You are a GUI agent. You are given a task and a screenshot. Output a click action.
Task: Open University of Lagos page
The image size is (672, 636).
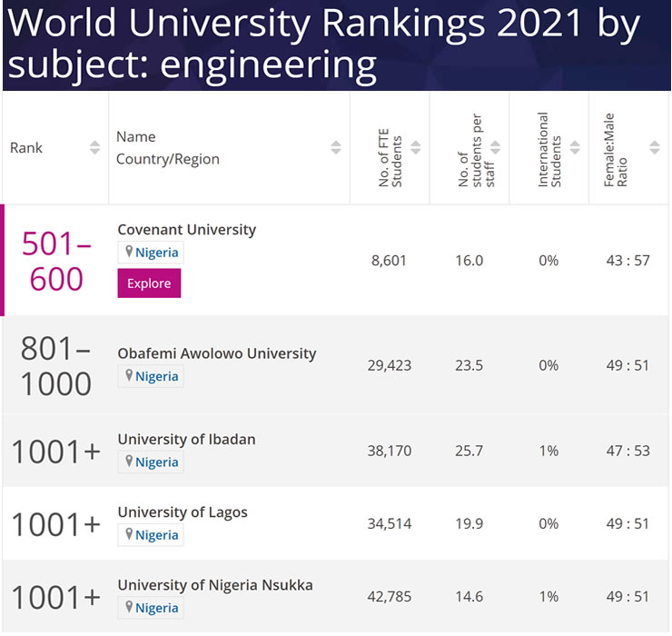click(183, 512)
